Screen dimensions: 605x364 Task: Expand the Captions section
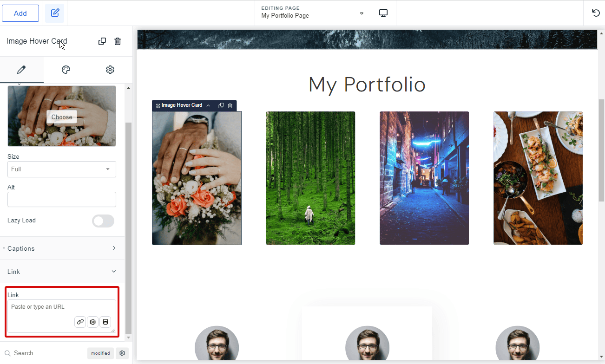click(62, 248)
